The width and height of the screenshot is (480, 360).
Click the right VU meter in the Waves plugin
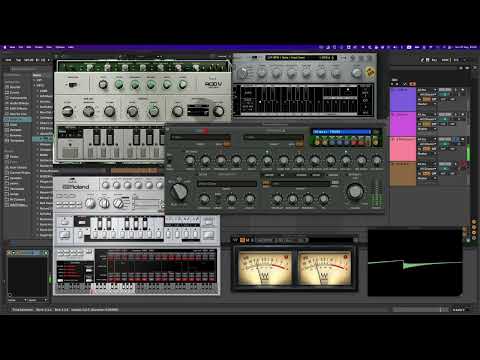tap(324, 268)
